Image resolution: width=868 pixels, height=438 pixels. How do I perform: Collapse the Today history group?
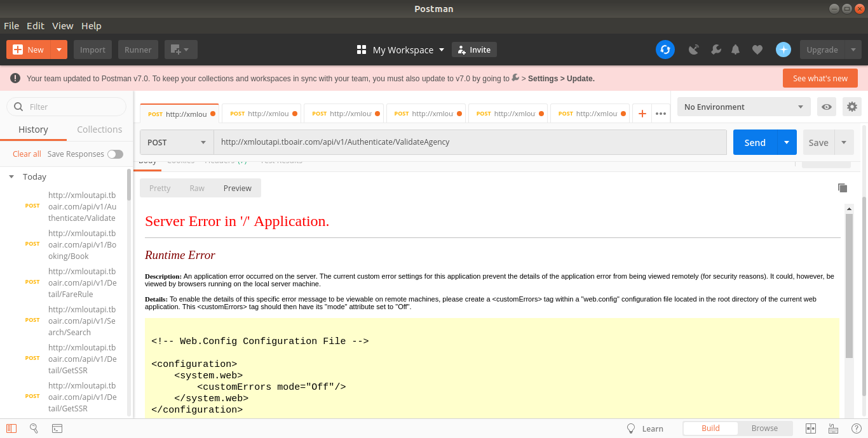[x=11, y=176]
